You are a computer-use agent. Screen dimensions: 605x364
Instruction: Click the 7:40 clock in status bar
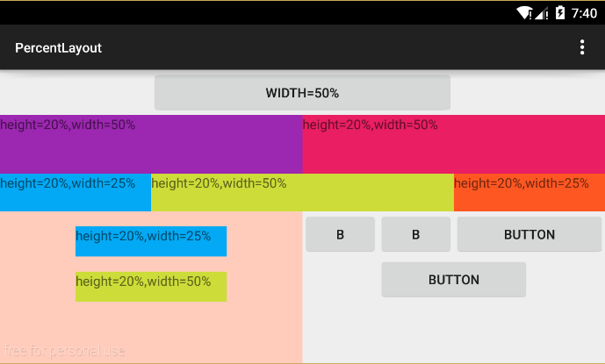pyautogui.click(x=583, y=12)
